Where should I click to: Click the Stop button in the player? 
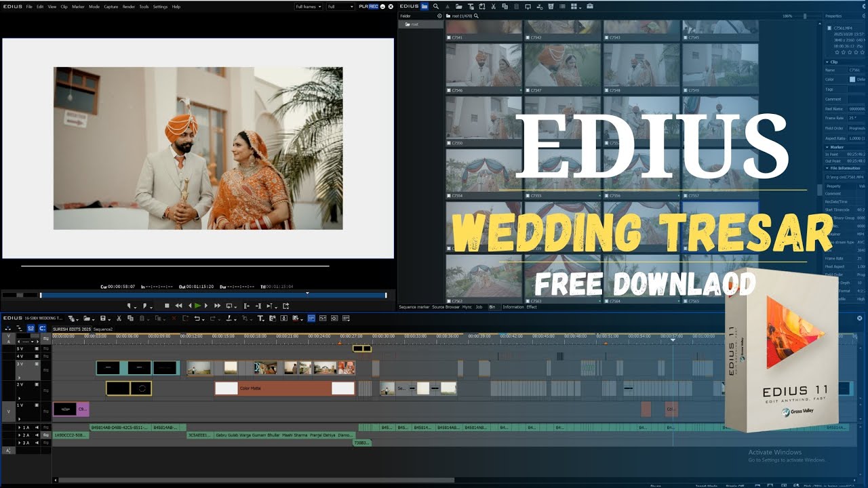[167, 306]
